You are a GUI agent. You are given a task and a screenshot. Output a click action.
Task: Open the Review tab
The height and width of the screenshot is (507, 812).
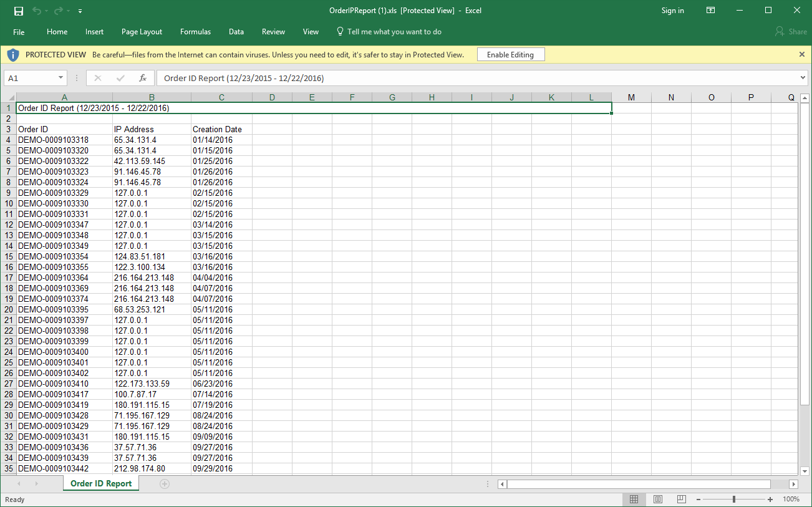tap(273, 32)
